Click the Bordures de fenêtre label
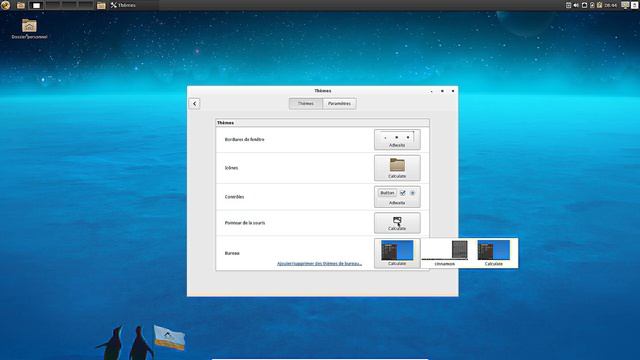This screenshot has width=640, height=360. [x=244, y=140]
